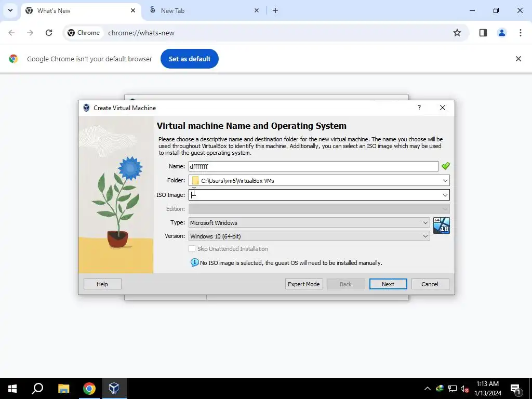Screen dimensions: 532x399
Task: Click the green valid-name checkmark icon
Action: pos(445,166)
